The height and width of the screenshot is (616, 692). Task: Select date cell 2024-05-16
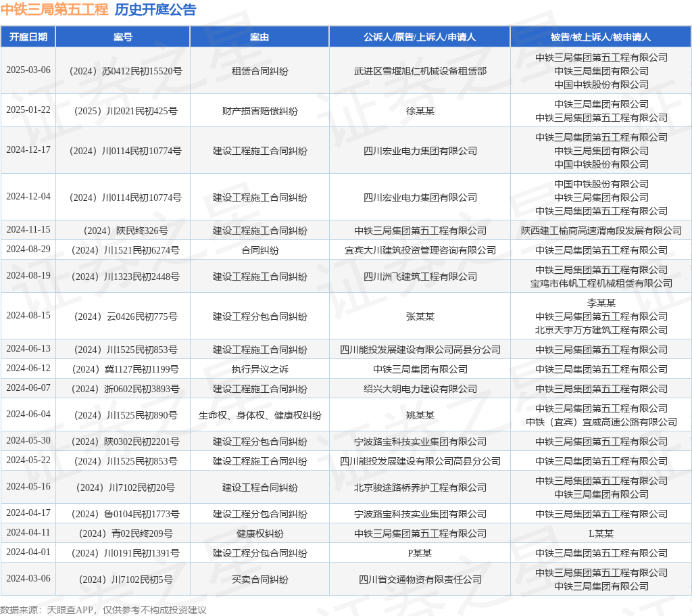coord(28,487)
